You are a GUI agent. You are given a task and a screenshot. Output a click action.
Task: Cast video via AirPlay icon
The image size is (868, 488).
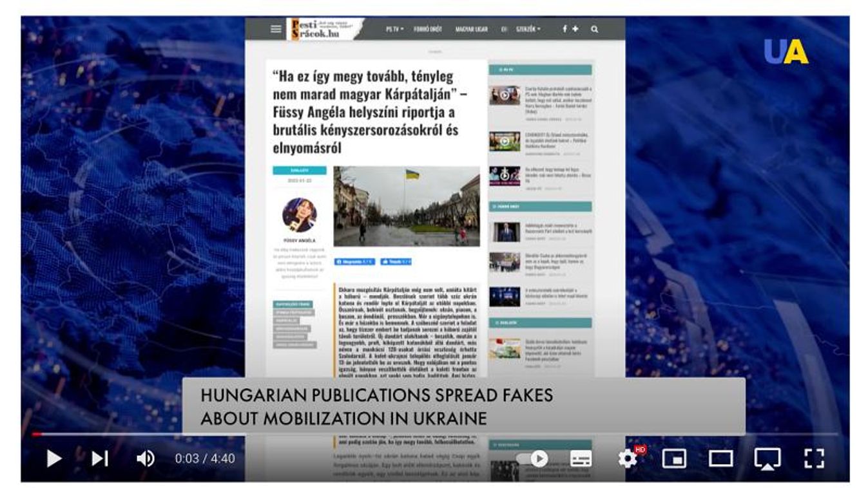click(767, 458)
